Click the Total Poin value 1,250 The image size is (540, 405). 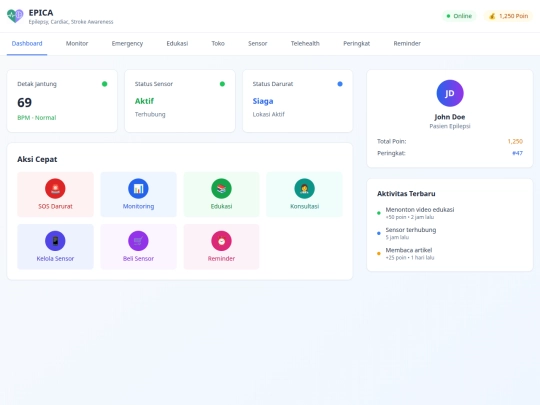515,141
